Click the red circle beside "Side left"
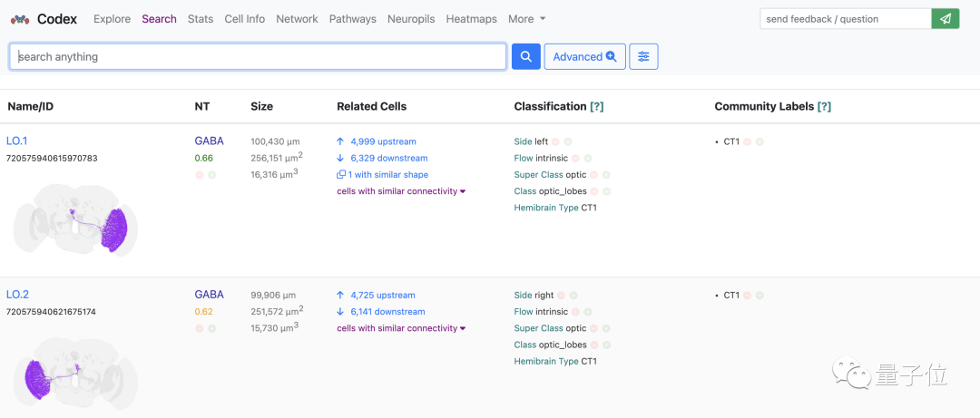This screenshot has height=418, width=980. pos(555,142)
